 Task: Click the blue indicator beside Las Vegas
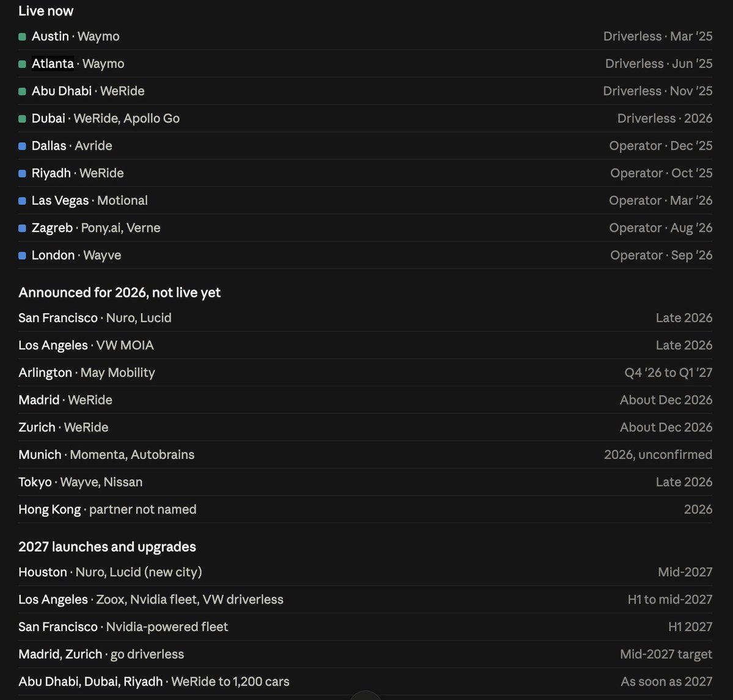22,201
